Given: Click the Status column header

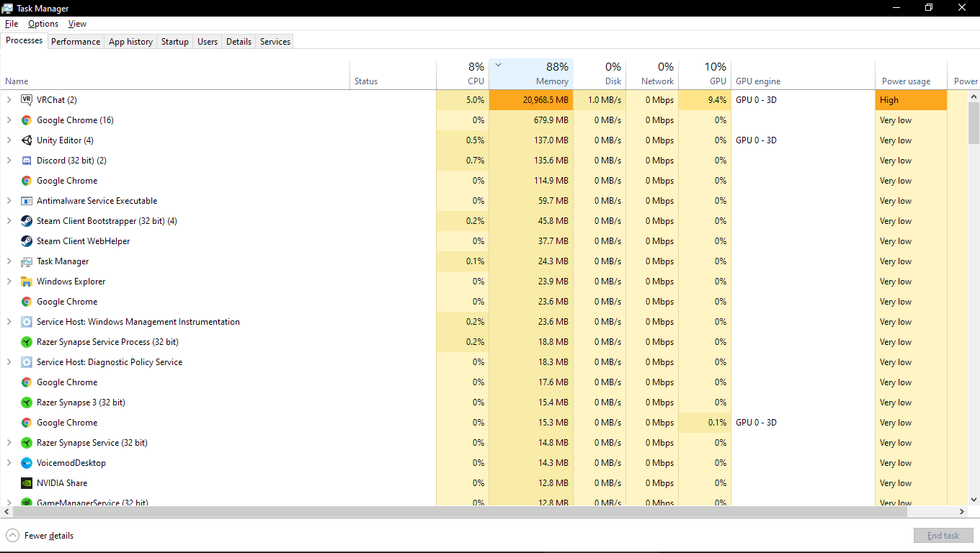Looking at the screenshot, I should (393, 74).
